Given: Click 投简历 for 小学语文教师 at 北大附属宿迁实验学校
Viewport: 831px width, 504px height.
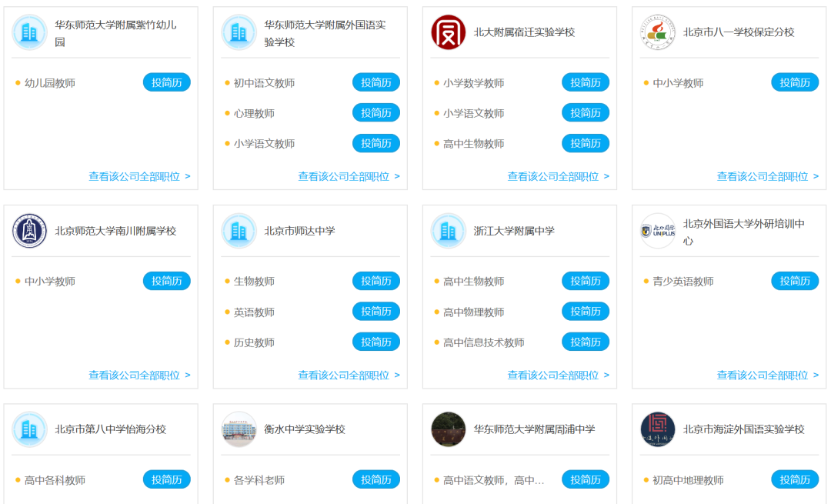Looking at the screenshot, I should 586,113.
